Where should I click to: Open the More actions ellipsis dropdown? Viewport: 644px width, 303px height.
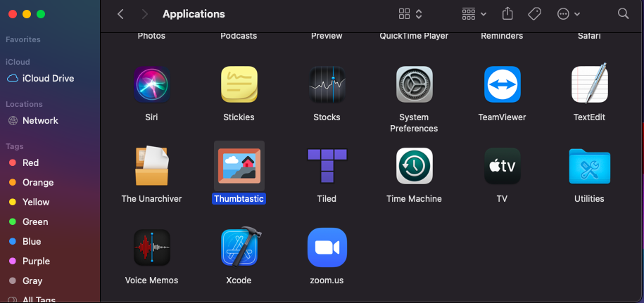pos(569,14)
